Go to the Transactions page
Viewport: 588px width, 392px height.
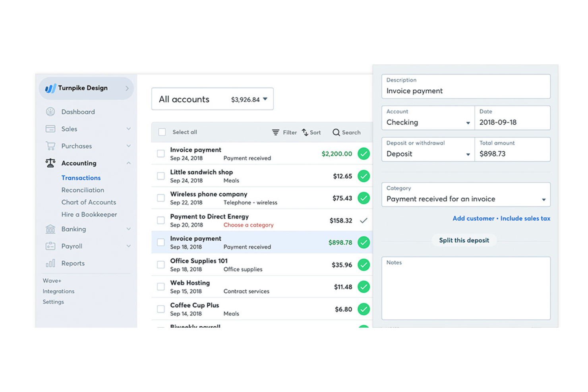(x=81, y=178)
